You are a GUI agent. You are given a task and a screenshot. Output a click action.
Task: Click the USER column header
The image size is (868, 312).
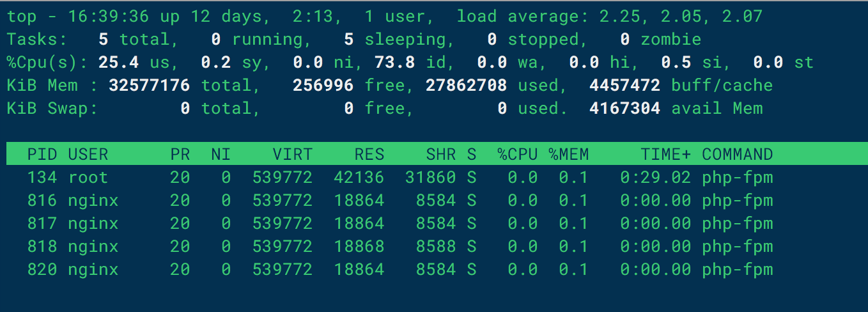pos(88,154)
